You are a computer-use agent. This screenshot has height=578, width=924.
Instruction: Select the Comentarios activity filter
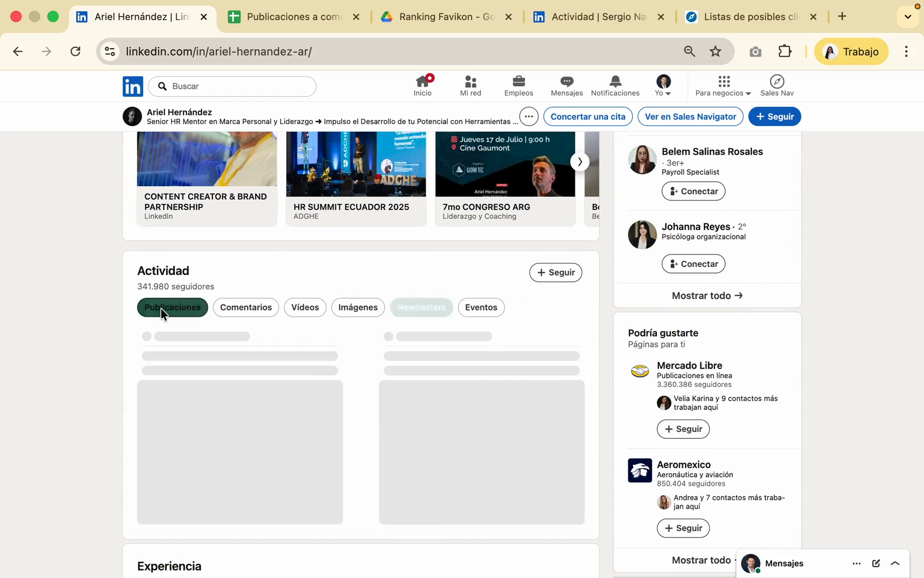[x=246, y=307]
